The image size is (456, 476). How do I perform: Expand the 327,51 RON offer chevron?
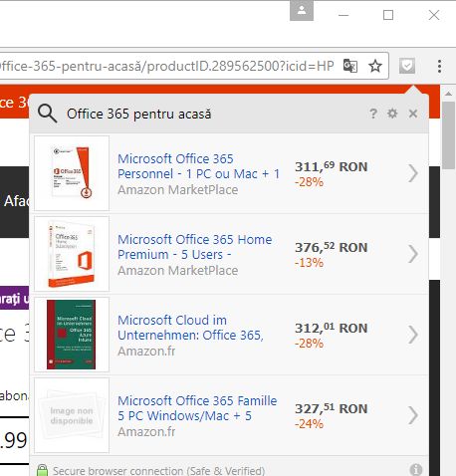[x=413, y=415]
